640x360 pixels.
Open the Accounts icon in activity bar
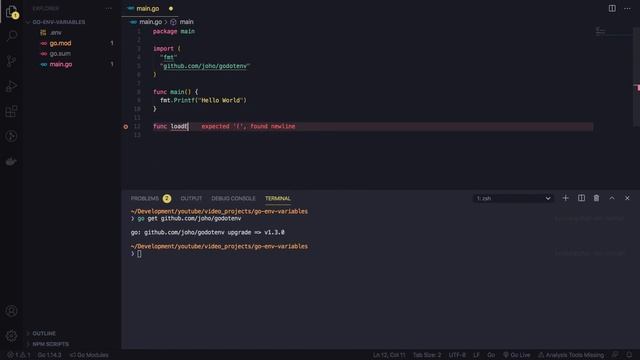click(11, 311)
